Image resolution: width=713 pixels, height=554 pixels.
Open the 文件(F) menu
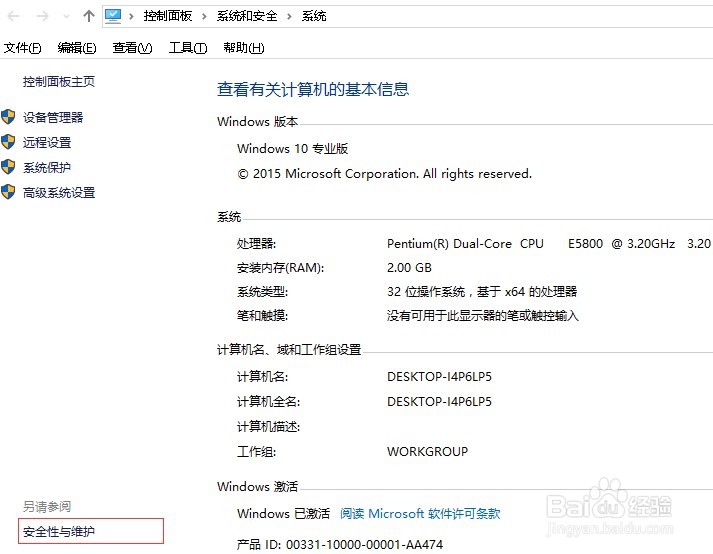click(x=22, y=48)
